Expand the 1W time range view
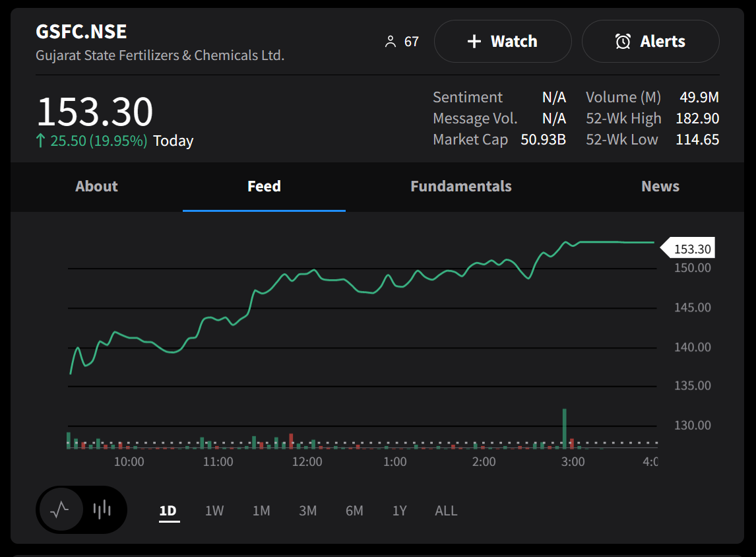Viewport: 756px width, 557px height. click(x=214, y=510)
